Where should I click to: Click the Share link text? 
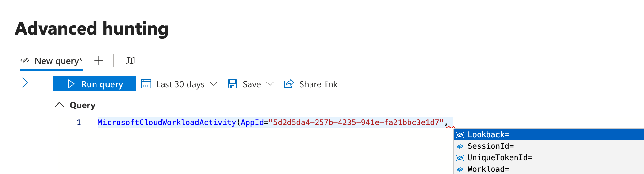[x=318, y=84]
